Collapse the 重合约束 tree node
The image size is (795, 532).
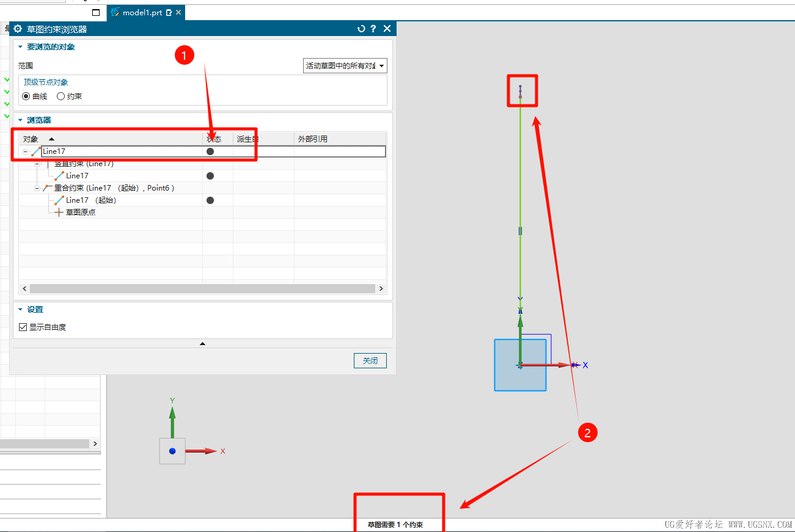[x=37, y=188]
